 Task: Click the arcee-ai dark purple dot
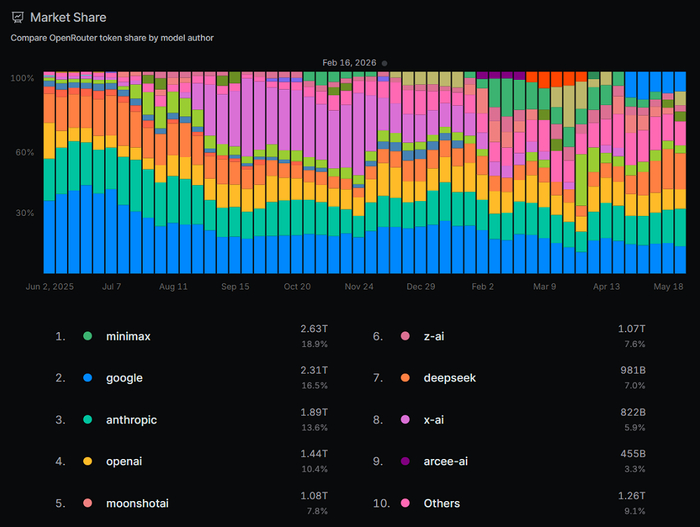405,461
